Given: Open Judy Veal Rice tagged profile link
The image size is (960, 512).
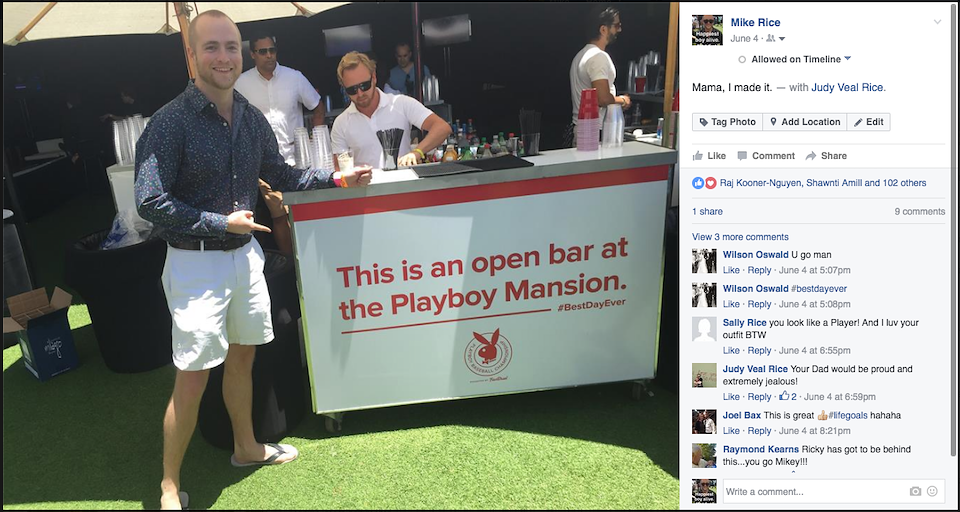Looking at the screenshot, I should pyautogui.click(x=847, y=88).
